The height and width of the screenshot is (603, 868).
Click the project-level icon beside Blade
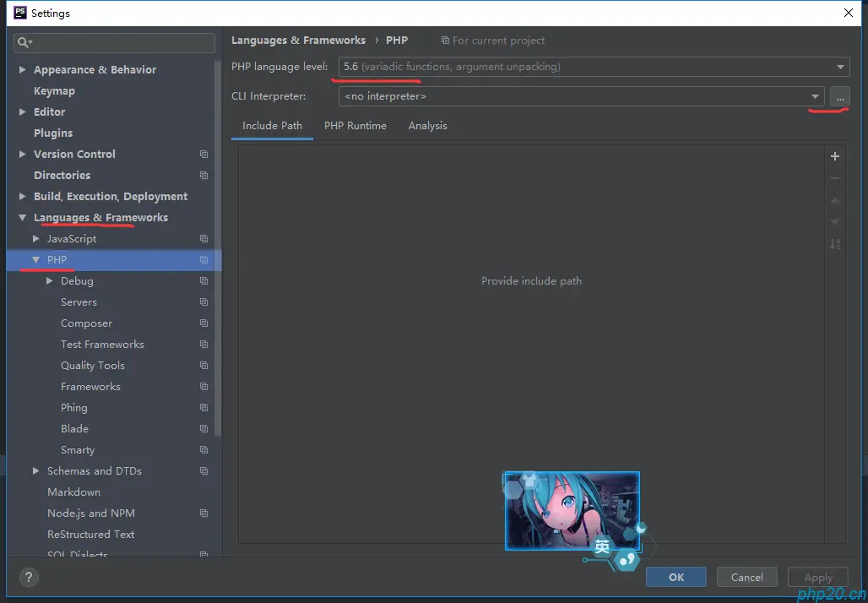(x=203, y=429)
